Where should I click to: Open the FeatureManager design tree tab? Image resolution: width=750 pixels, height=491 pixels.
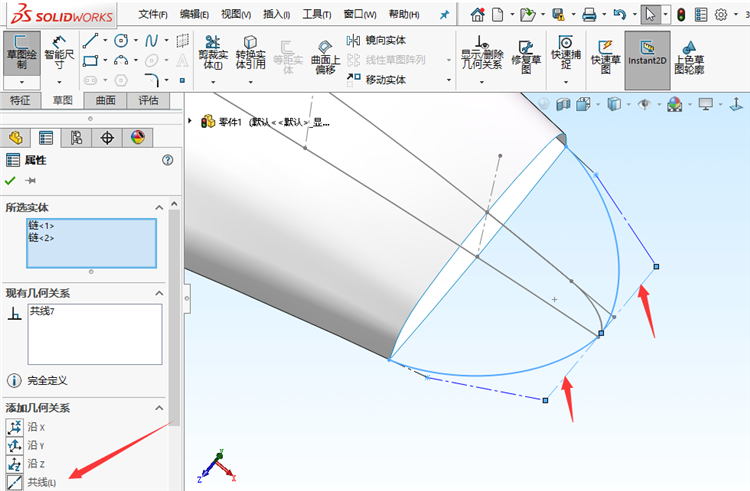15,138
